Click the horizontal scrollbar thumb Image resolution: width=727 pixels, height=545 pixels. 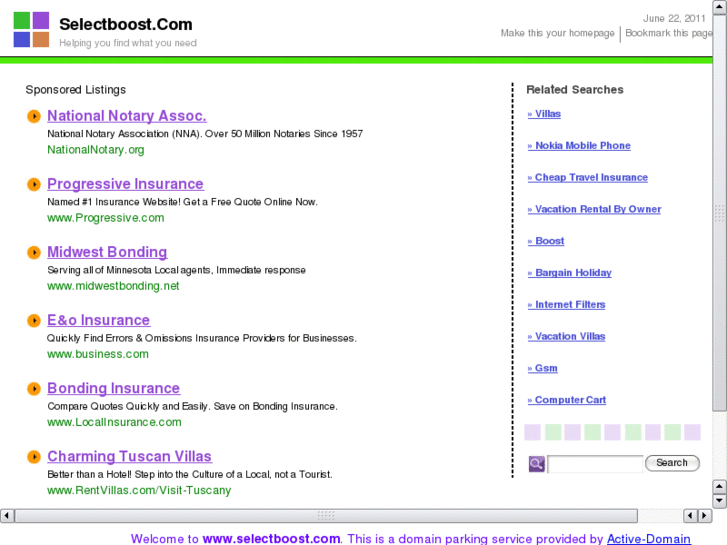(326, 515)
